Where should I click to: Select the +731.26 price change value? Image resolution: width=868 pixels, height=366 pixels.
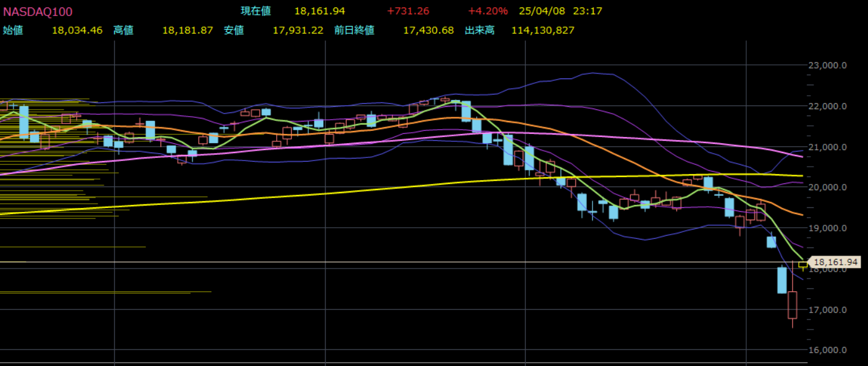pyautogui.click(x=408, y=11)
